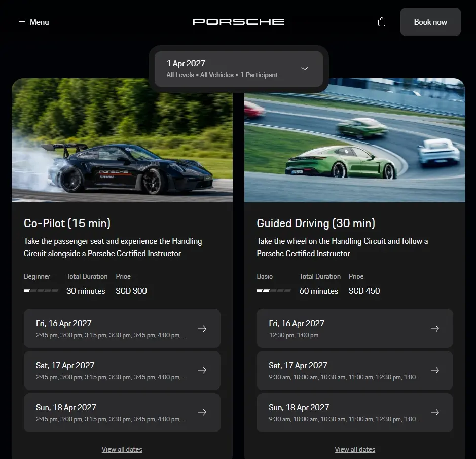The width and height of the screenshot is (476, 459).
Task: Click the chevron on the date filter
Action: pyautogui.click(x=305, y=69)
